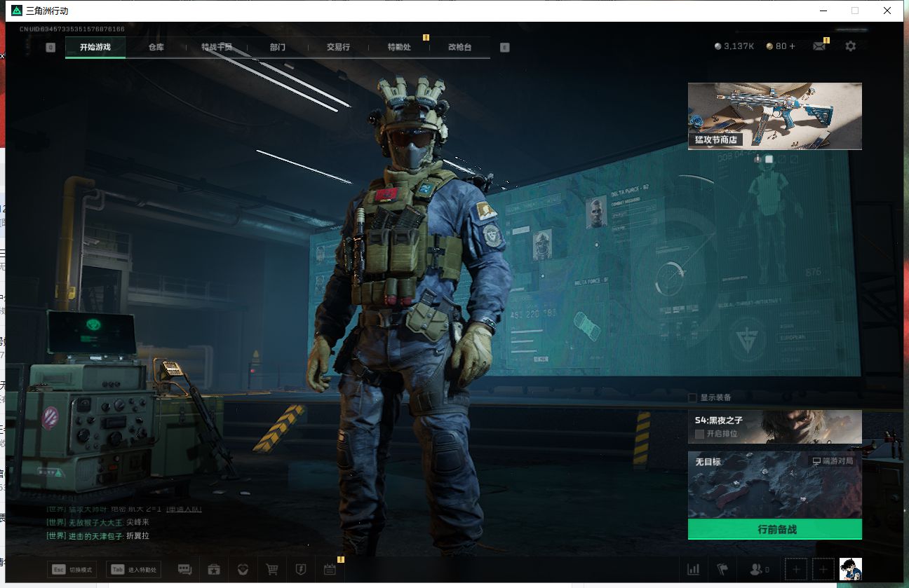Click the 进击的天津包子 chat message
The height and width of the screenshot is (588, 909).
click(x=98, y=535)
